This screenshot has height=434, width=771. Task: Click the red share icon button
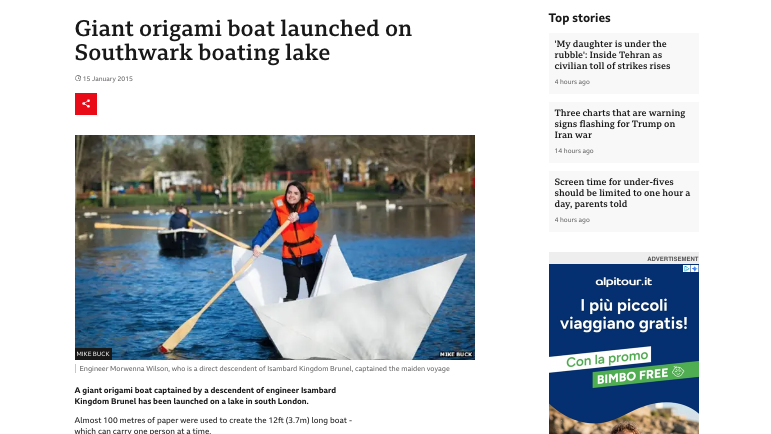[86, 104]
